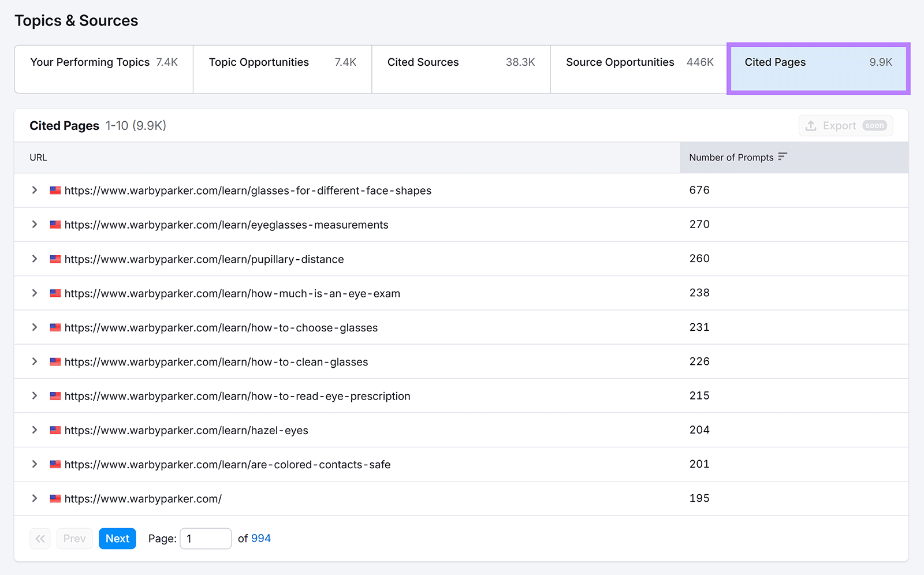Viewport: 924px width, 575px height.
Task: Click the flag icon beside the hazel-eyes URL
Action: (55, 430)
